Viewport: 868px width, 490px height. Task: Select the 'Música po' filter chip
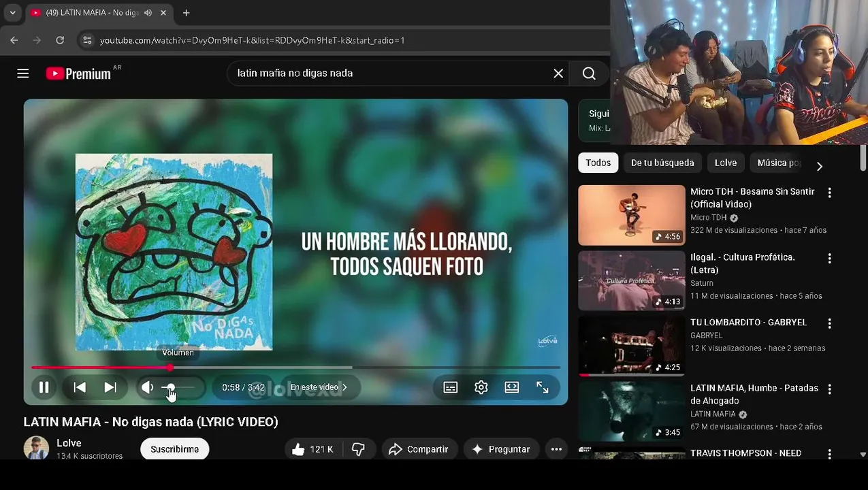tap(779, 163)
